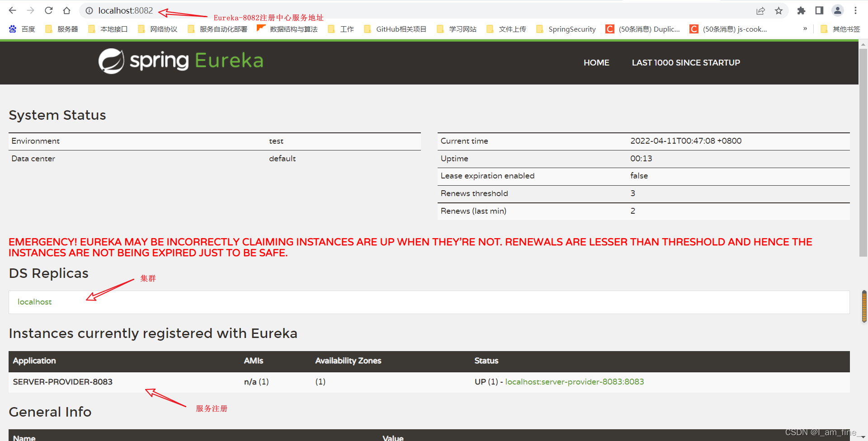Screen dimensions: 868x441
Task: Click the Status column header
Action: point(486,361)
